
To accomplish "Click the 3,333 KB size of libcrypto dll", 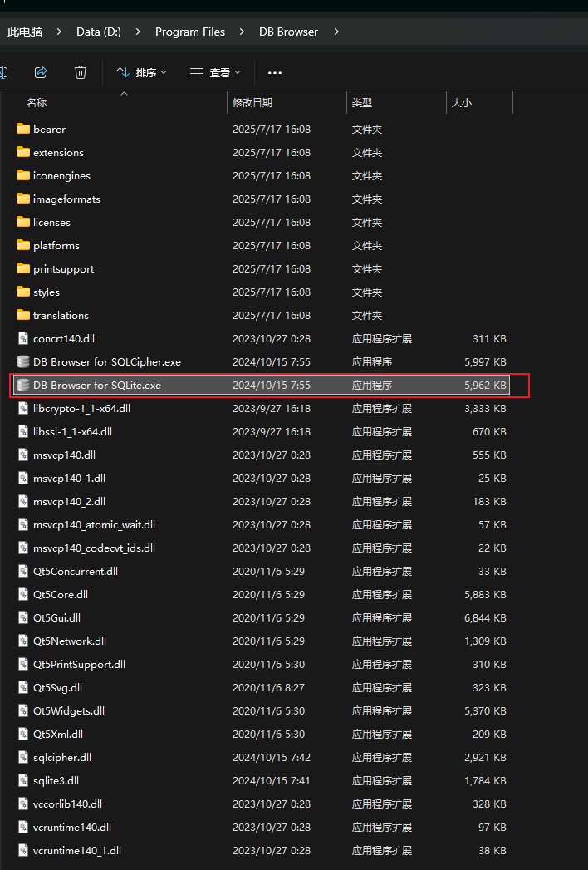I will tap(485, 408).
